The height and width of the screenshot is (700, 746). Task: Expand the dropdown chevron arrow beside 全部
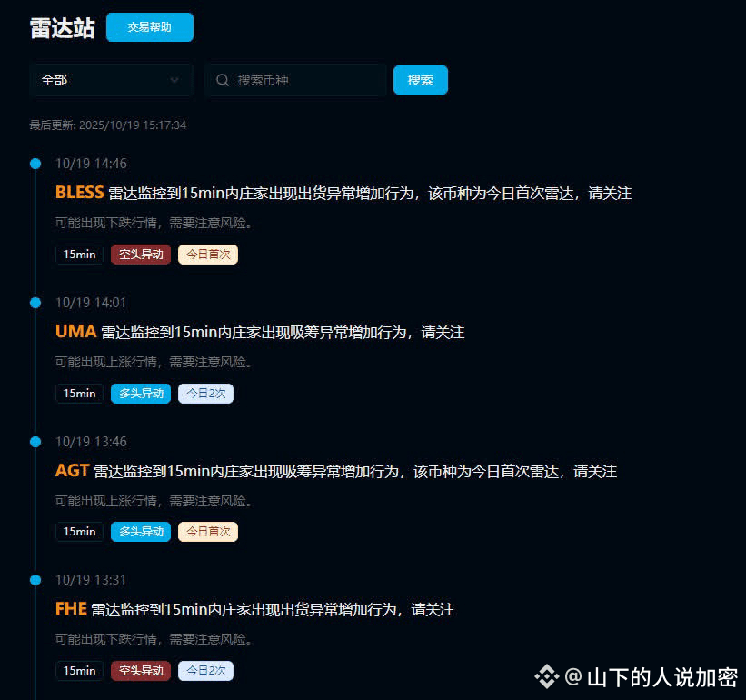[x=174, y=80]
